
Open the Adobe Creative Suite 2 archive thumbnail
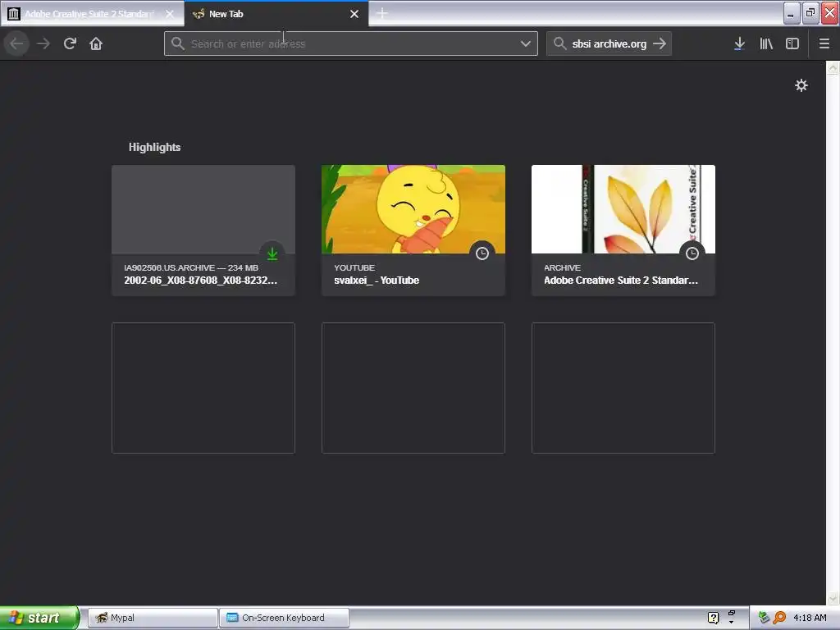click(x=623, y=209)
